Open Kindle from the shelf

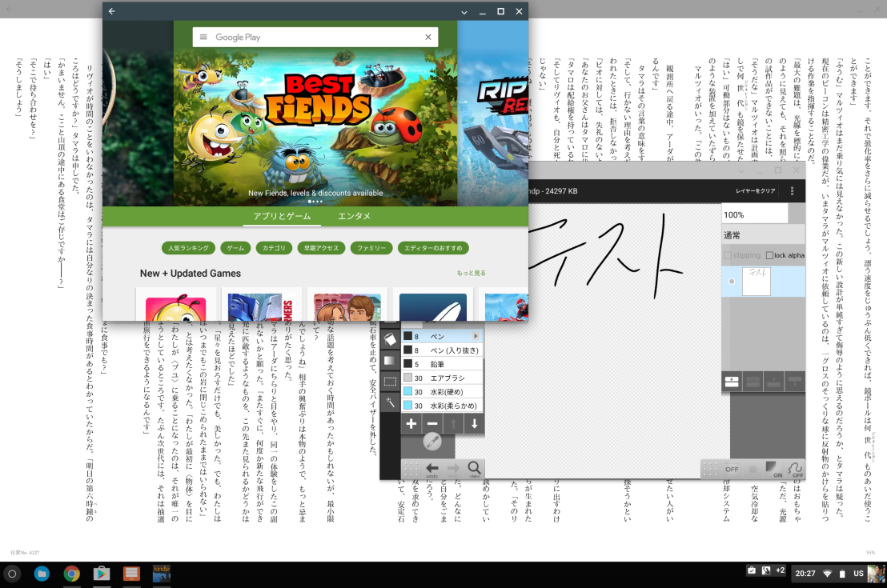161,574
